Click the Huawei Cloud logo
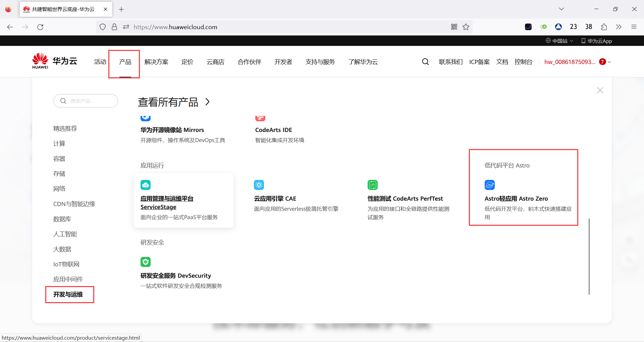Screen dimensions: 644x342 [54, 61]
